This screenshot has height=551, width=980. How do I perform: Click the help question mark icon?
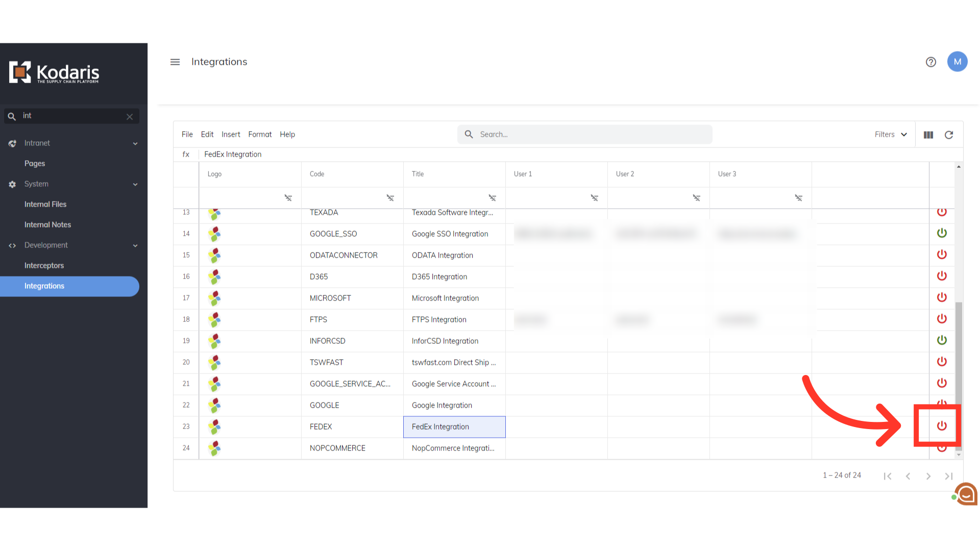(930, 62)
